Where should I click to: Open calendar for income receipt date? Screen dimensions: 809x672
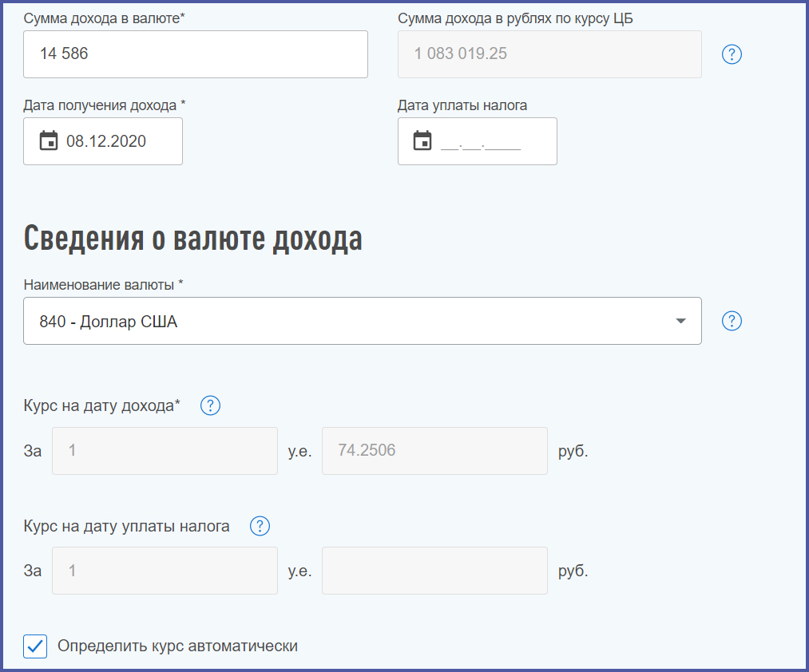coord(49,140)
